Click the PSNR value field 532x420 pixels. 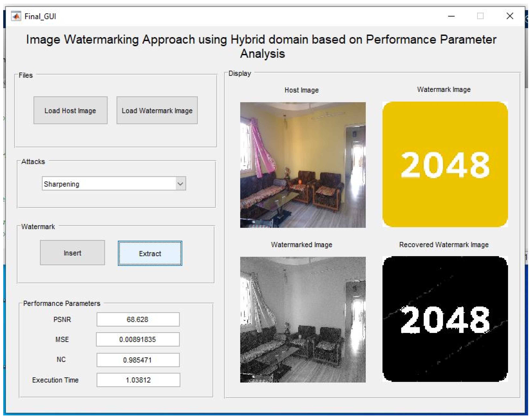[138, 319]
